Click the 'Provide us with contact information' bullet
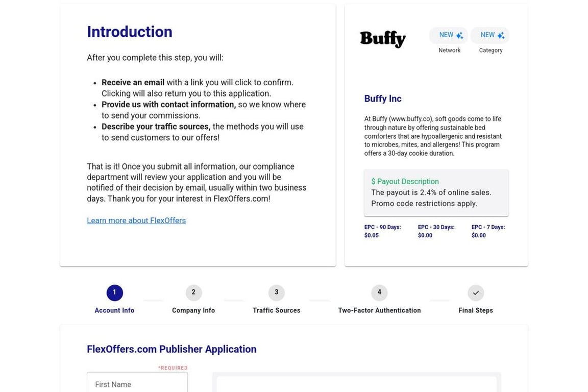Viewport: 588px width, 392px height. (x=169, y=105)
